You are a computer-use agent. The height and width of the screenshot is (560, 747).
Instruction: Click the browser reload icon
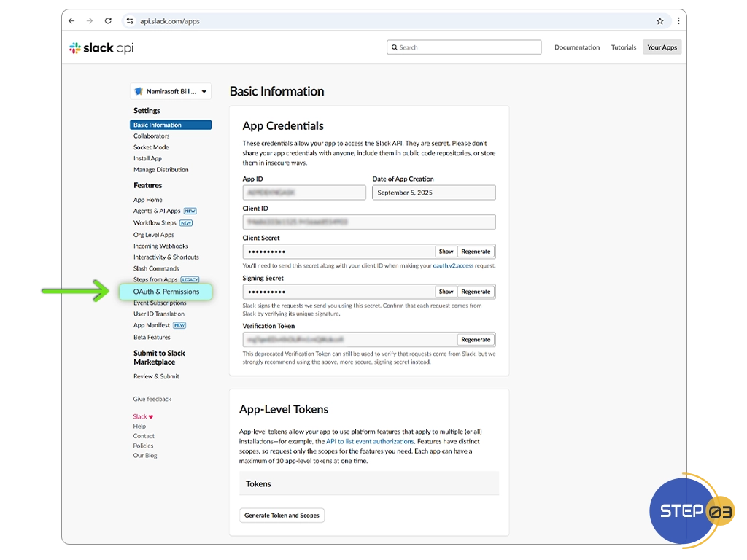coord(108,21)
